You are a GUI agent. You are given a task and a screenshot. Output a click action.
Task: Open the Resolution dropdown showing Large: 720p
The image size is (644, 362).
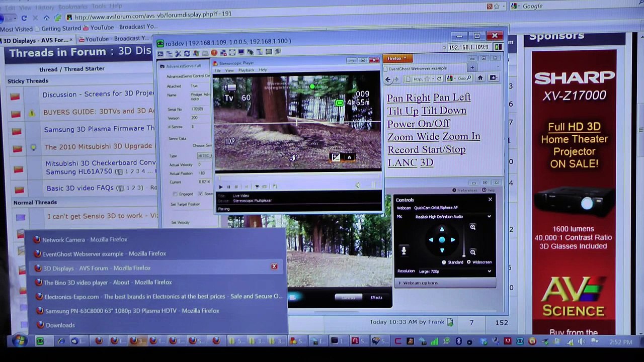coord(454,271)
